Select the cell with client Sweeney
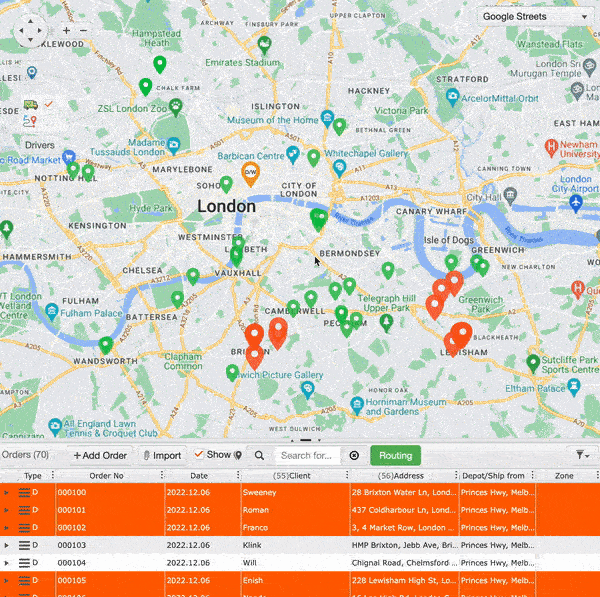 point(296,493)
